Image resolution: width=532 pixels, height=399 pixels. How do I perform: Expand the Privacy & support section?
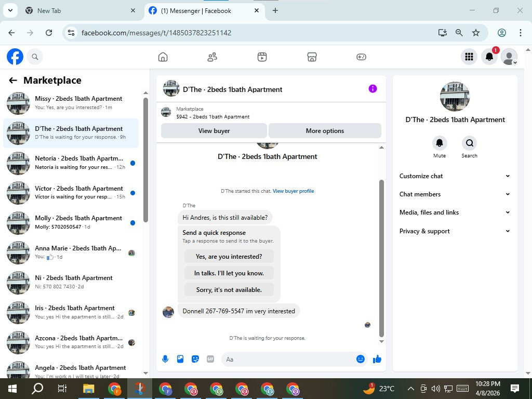coord(455,231)
